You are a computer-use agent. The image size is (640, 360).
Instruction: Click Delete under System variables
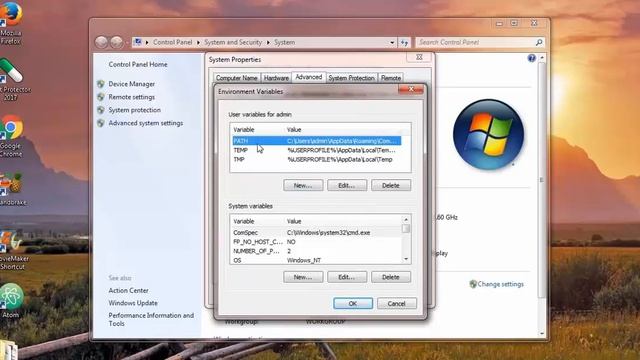pyautogui.click(x=391, y=277)
